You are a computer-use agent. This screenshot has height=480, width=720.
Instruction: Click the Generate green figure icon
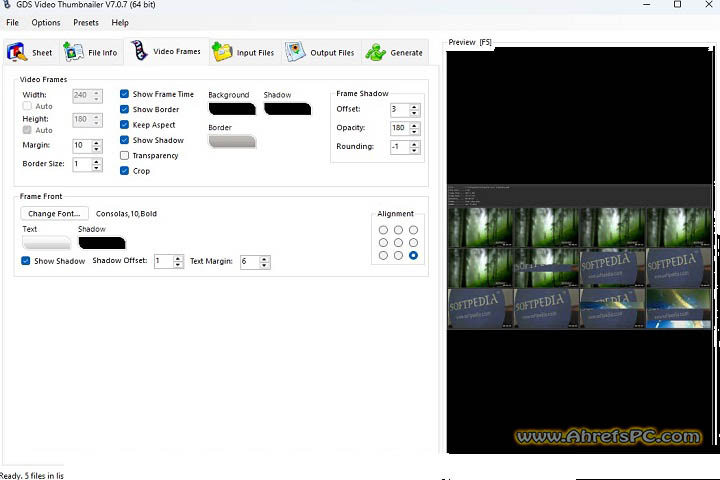[x=376, y=52]
